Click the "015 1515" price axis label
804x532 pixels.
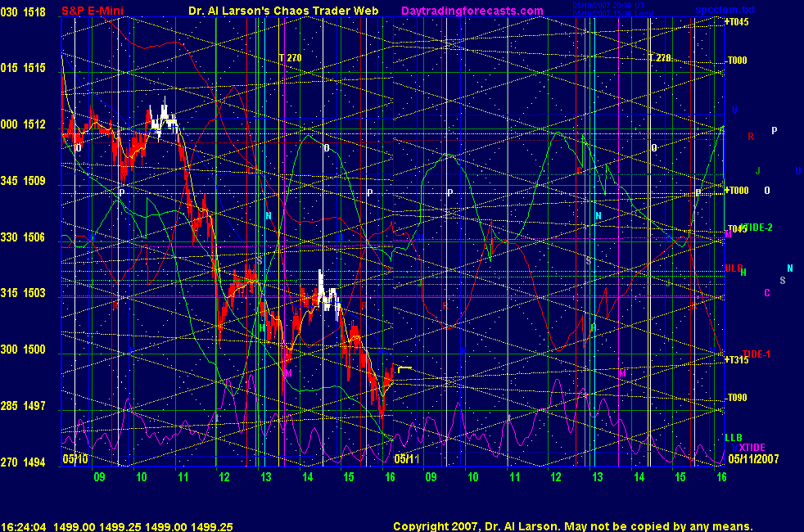(23, 68)
